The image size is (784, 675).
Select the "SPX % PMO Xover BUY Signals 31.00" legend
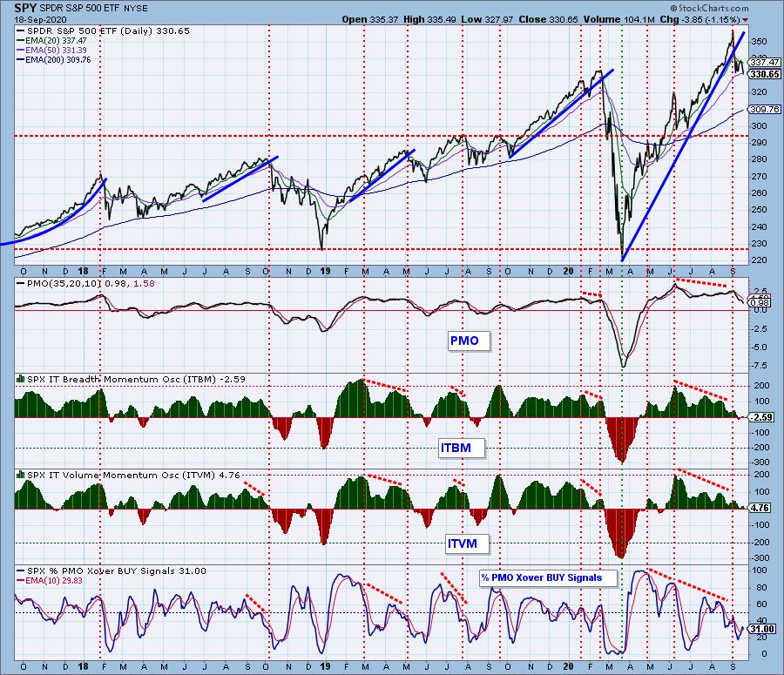(111, 570)
